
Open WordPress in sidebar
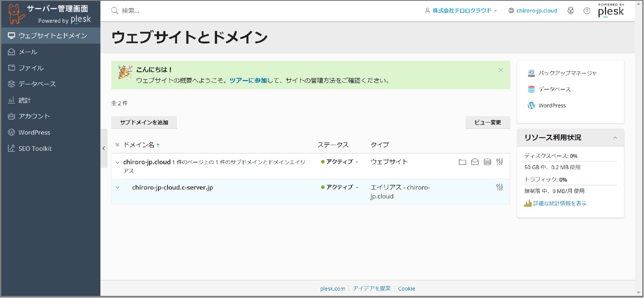50,132
